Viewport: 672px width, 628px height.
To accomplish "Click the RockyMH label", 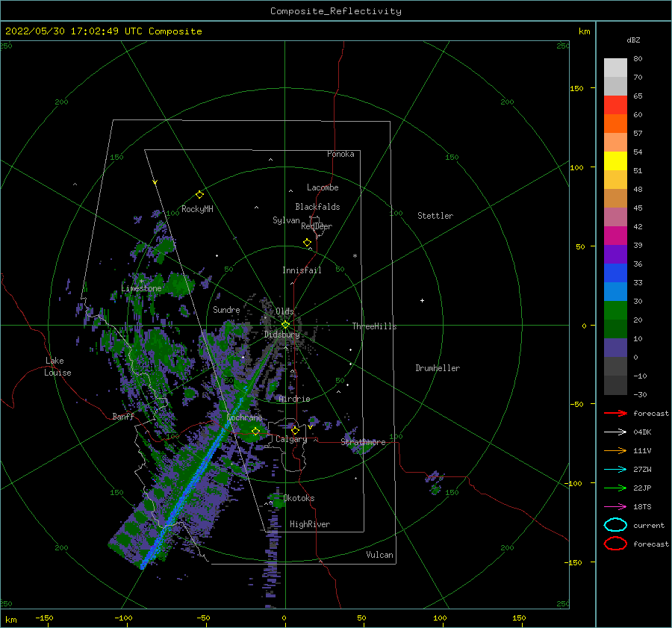I will [197, 209].
